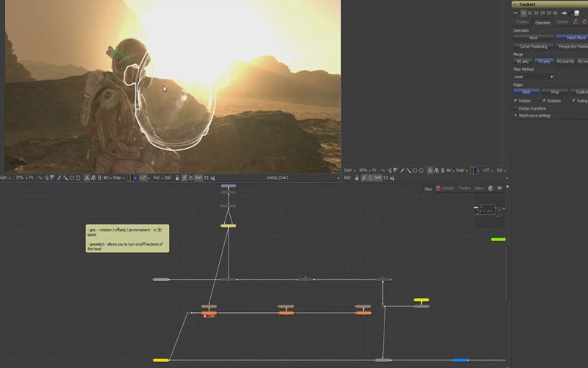Select the B buffer button in right viewer
The height and width of the screenshot is (368, 588).
click(x=443, y=171)
